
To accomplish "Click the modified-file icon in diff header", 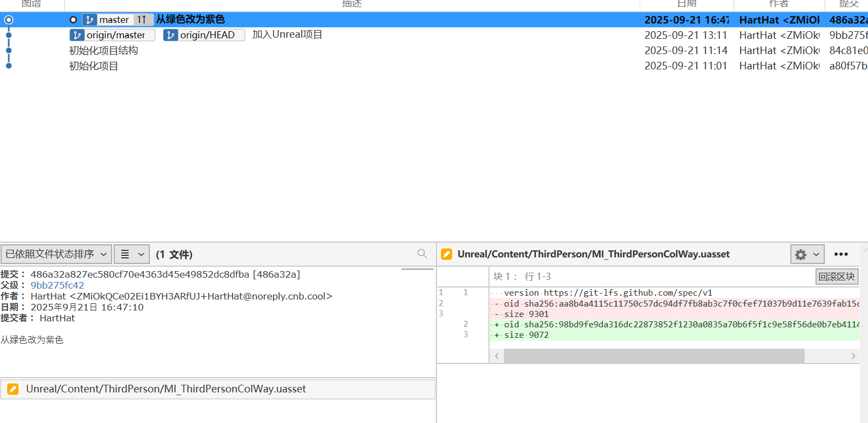I will click(446, 254).
